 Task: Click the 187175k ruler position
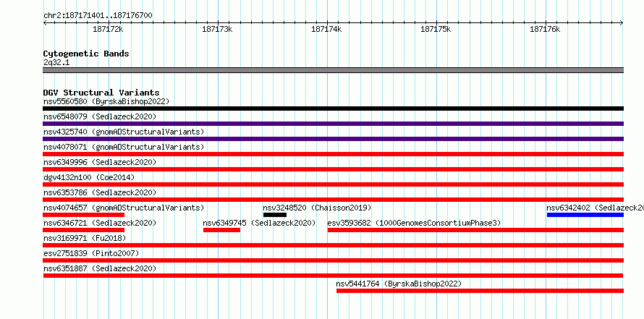[x=436, y=29]
